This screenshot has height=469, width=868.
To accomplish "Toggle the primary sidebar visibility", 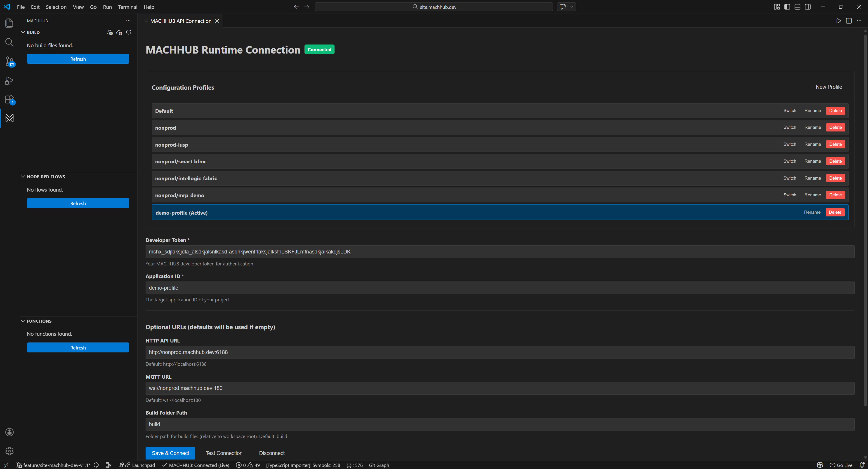I will pyautogui.click(x=787, y=6).
